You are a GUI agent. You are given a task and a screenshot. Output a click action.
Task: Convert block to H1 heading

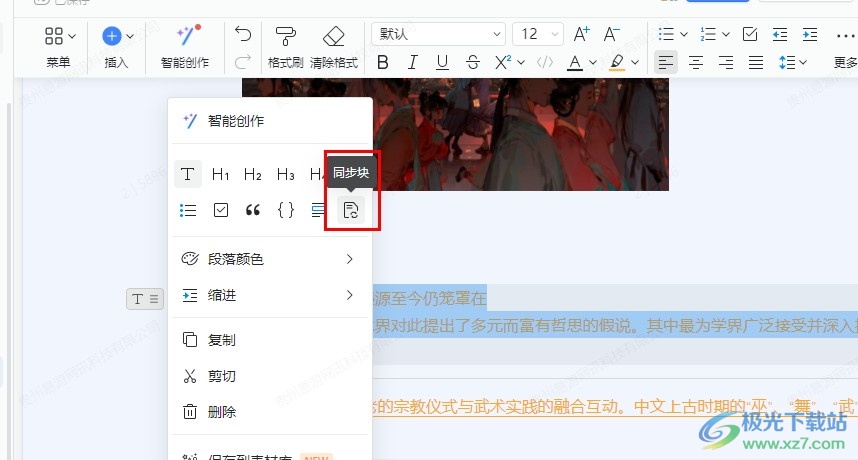click(x=221, y=174)
